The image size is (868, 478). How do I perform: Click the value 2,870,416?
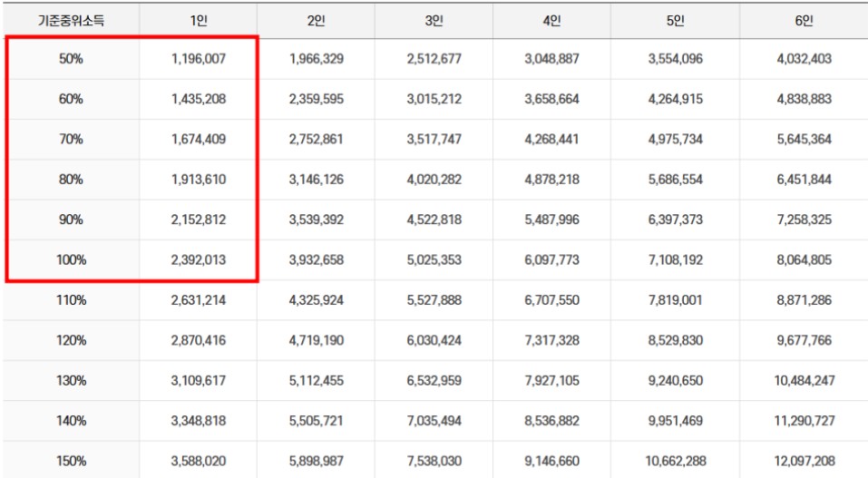click(x=198, y=341)
